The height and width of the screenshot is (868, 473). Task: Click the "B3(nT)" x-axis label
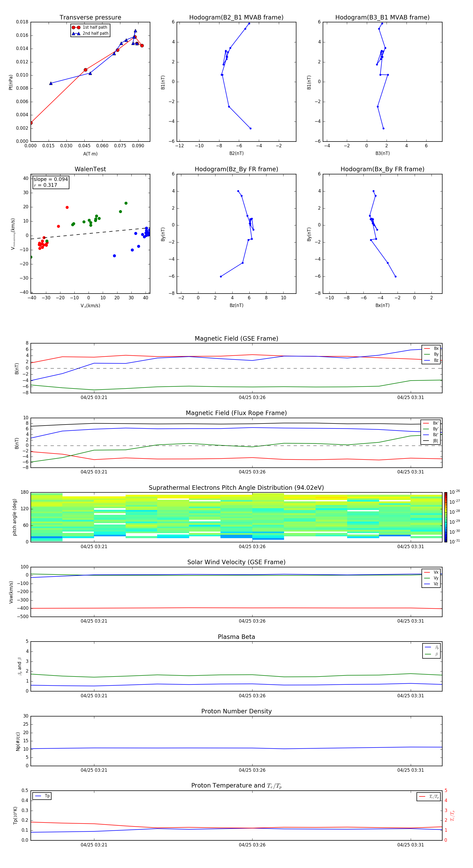click(x=382, y=153)
